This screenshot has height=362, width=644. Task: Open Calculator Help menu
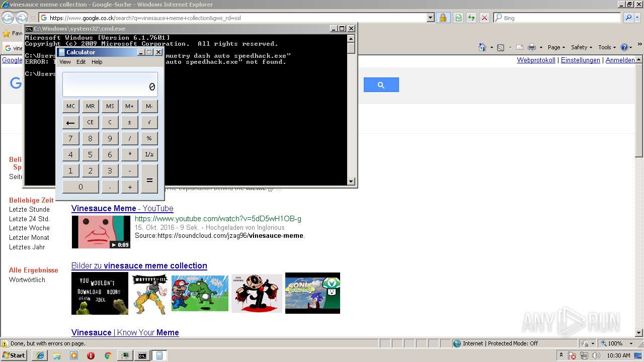tap(97, 62)
